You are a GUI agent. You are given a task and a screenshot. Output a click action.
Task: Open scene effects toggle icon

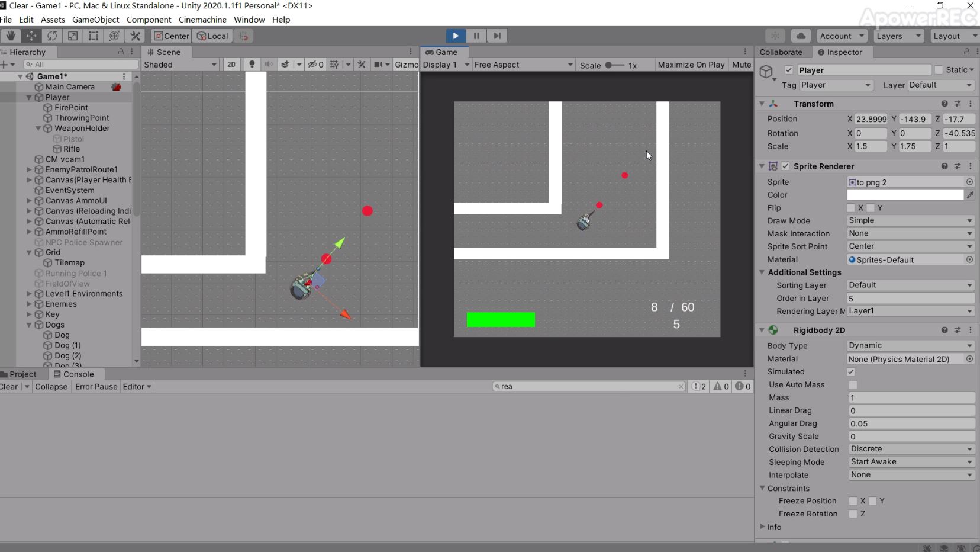pyautogui.click(x=285, y=65)
